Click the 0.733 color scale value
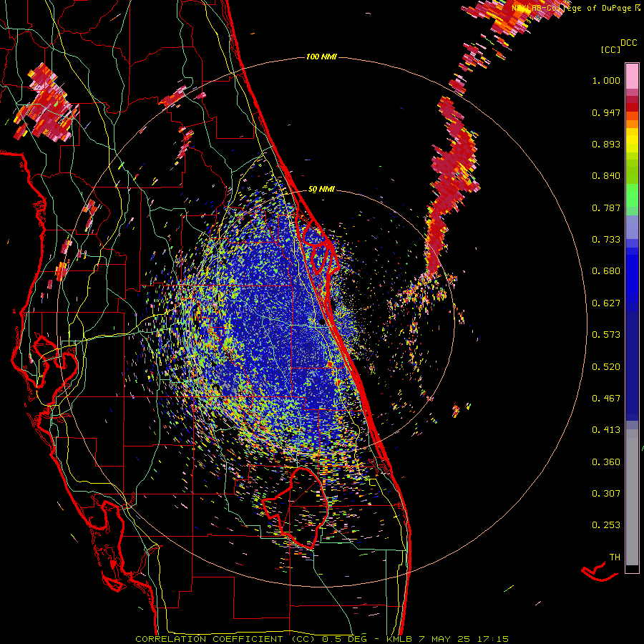Screen dimensions: 644x644 pyautogui.click(x=606, y=240)
